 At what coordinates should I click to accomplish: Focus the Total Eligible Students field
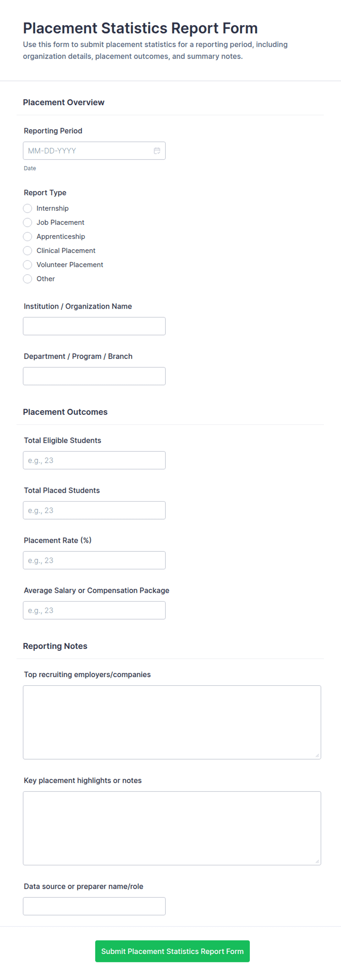click(94, 460)
